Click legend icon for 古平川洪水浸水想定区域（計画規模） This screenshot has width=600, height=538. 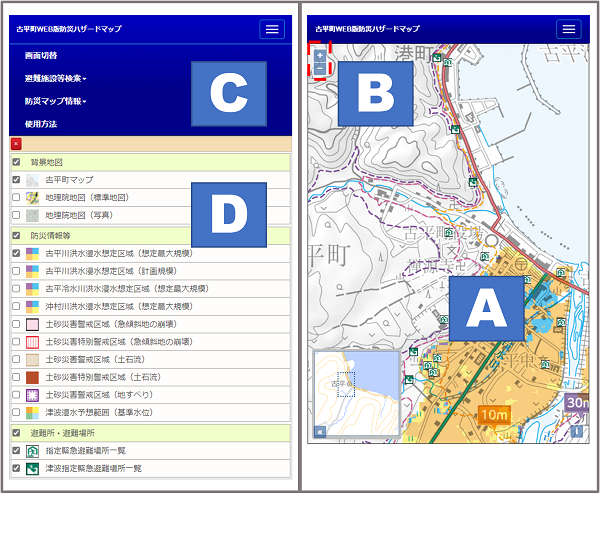(x=32, y=271)
